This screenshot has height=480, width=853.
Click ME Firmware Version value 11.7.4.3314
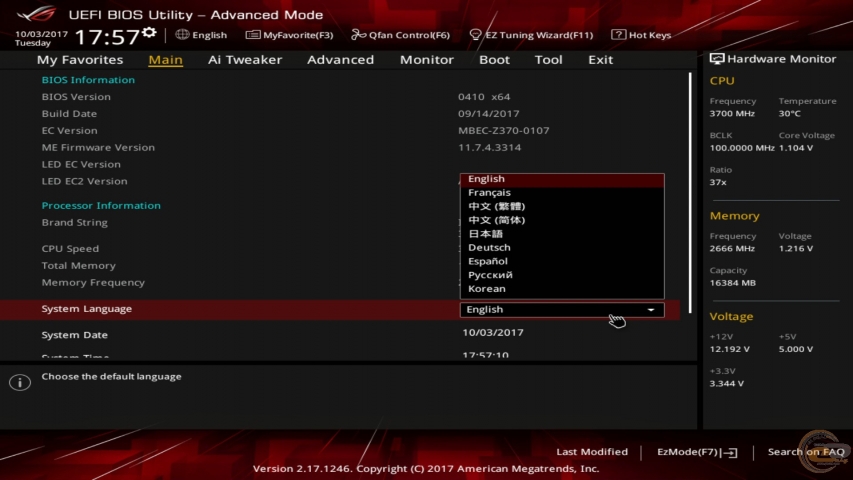coord(490,147)
